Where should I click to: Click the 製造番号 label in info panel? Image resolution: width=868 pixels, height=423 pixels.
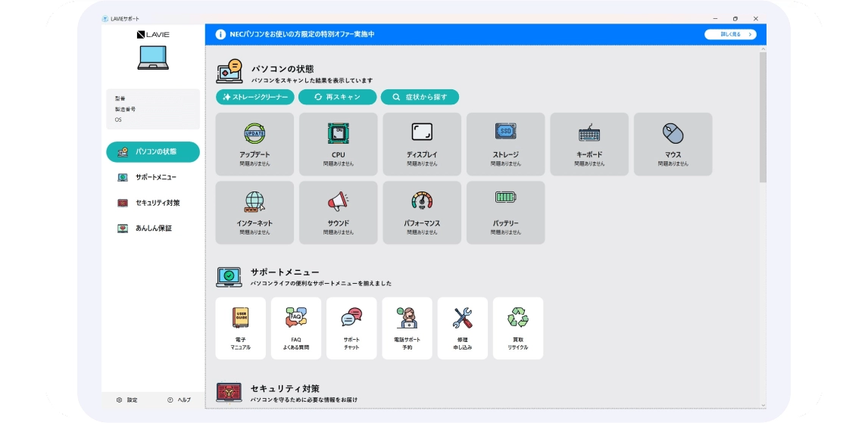tap(125, 109)
